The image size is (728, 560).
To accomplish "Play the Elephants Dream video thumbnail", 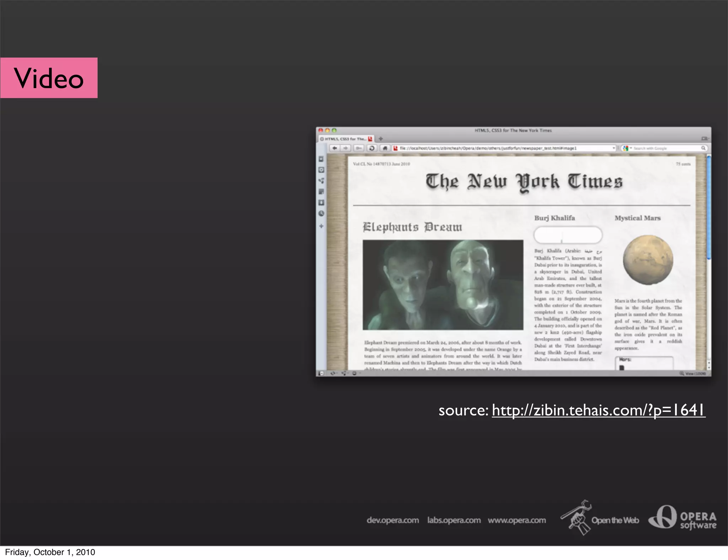I will tap(443, 285).
